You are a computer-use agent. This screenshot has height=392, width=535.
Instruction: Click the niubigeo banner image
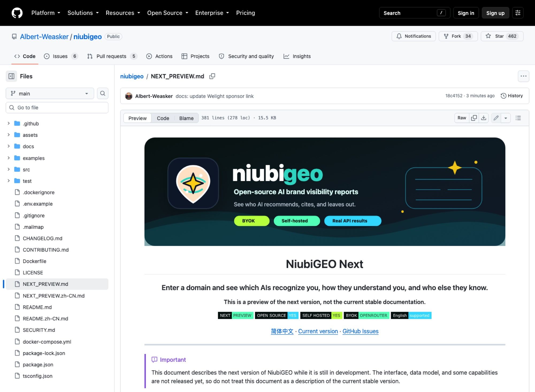325,192
